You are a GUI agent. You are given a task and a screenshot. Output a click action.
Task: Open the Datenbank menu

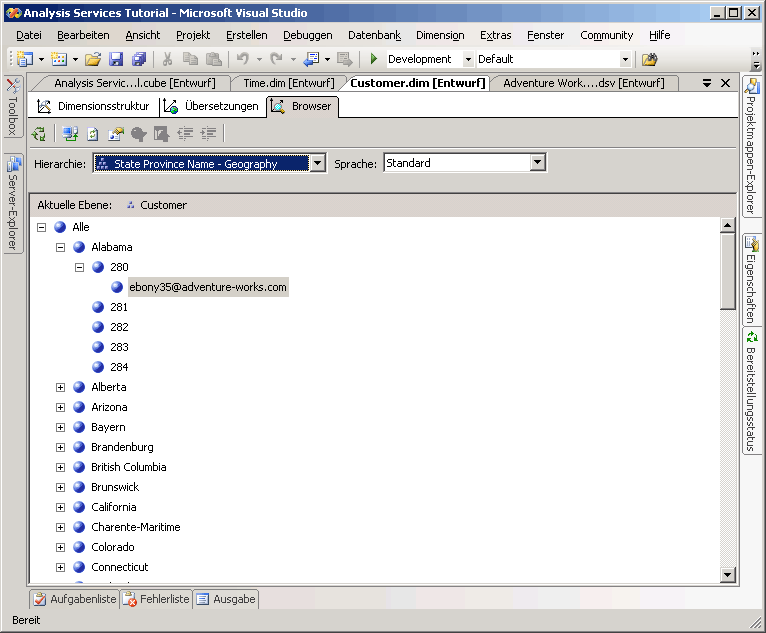tap(375, 35)
